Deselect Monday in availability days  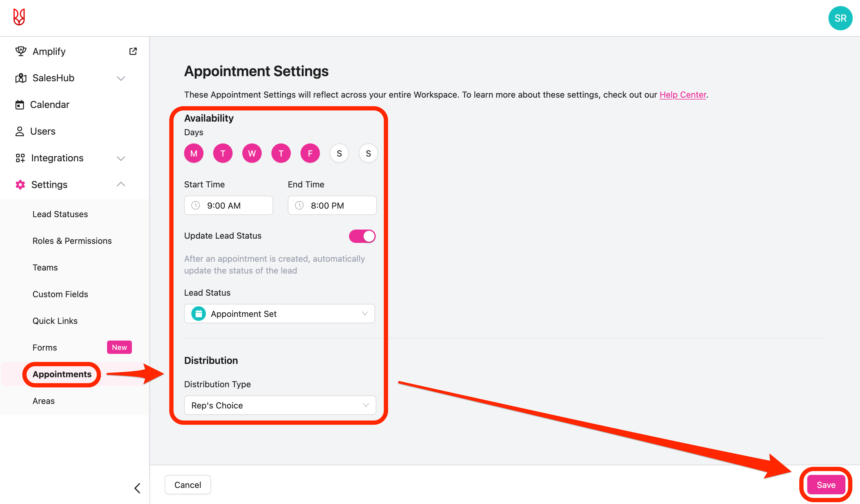tap(193, 153)
